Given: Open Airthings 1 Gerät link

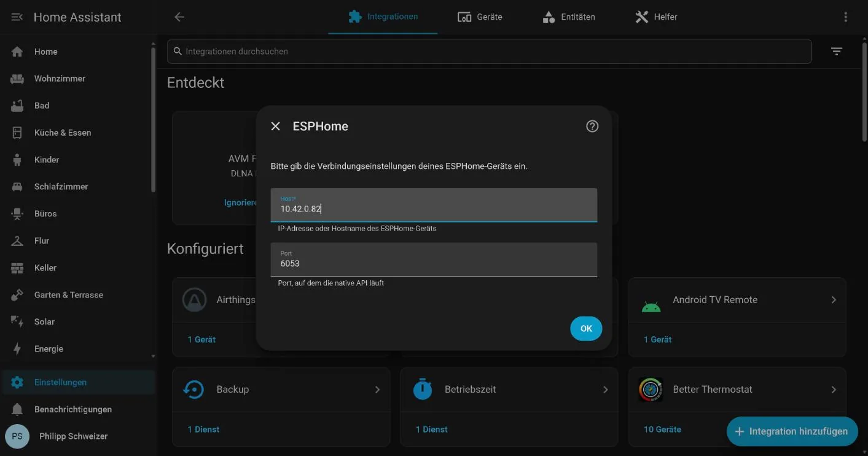Looking at the screenshot, I should click(201, 339).
